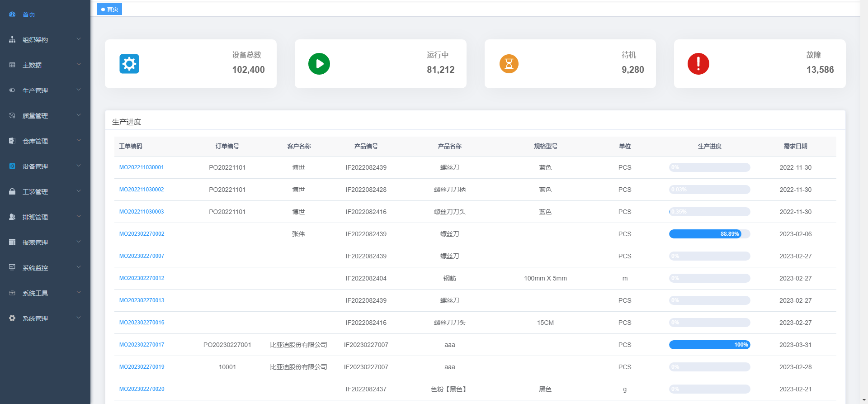This screenshot has width=868, height=404.
Task: Open the 首页 sidebar menu item
Action: point(45,14)
